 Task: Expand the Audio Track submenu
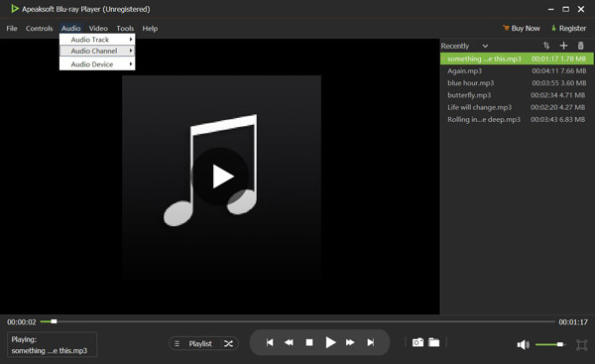[97, 40]
